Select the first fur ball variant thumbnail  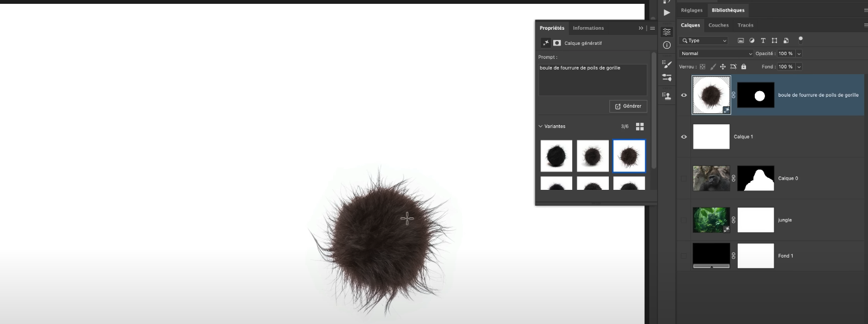click(556, 156)
